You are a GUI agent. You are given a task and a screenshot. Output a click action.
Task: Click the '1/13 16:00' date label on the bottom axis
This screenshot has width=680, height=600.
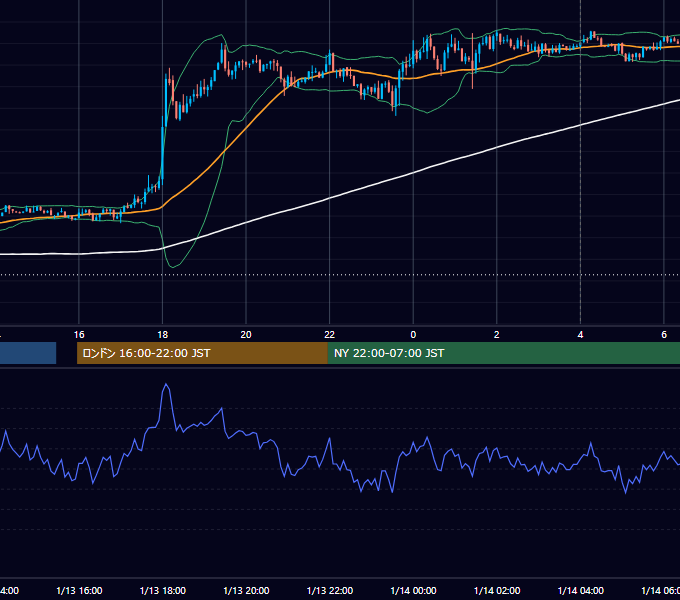(x=79, y=591)
